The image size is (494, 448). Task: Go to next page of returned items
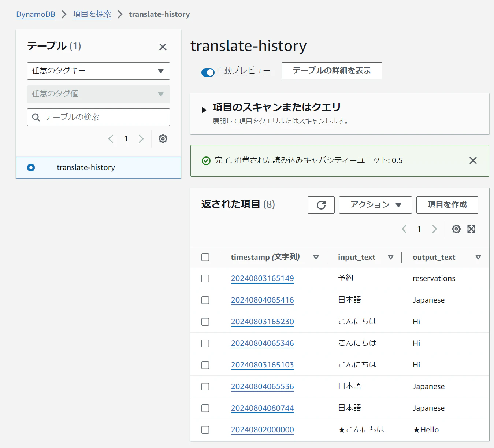click(x=434, y=229)
